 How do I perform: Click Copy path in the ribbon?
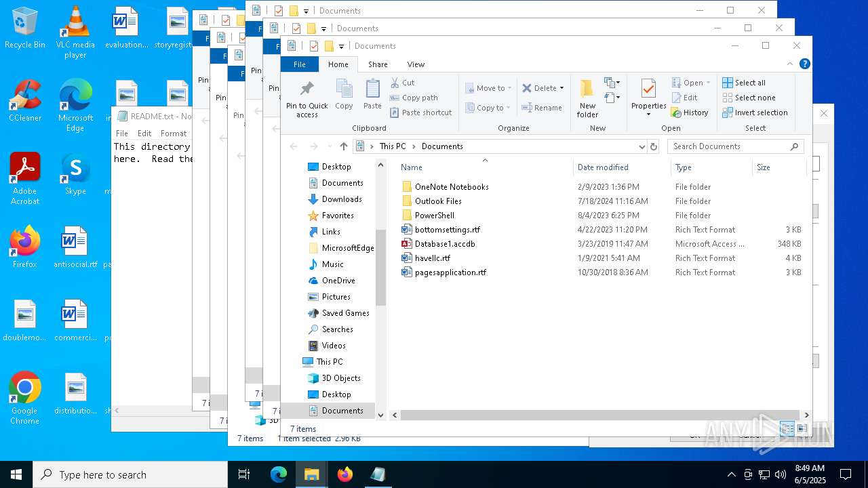point(414,98)
